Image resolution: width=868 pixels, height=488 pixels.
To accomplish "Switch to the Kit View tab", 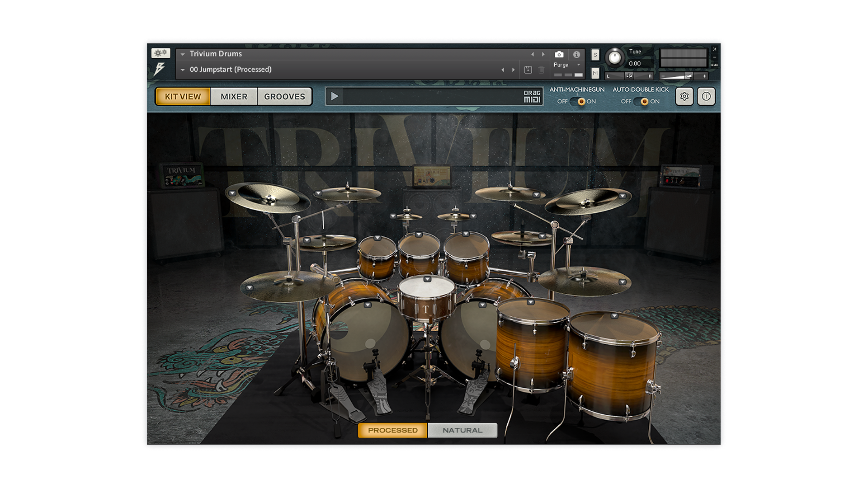I will point(183,96).
